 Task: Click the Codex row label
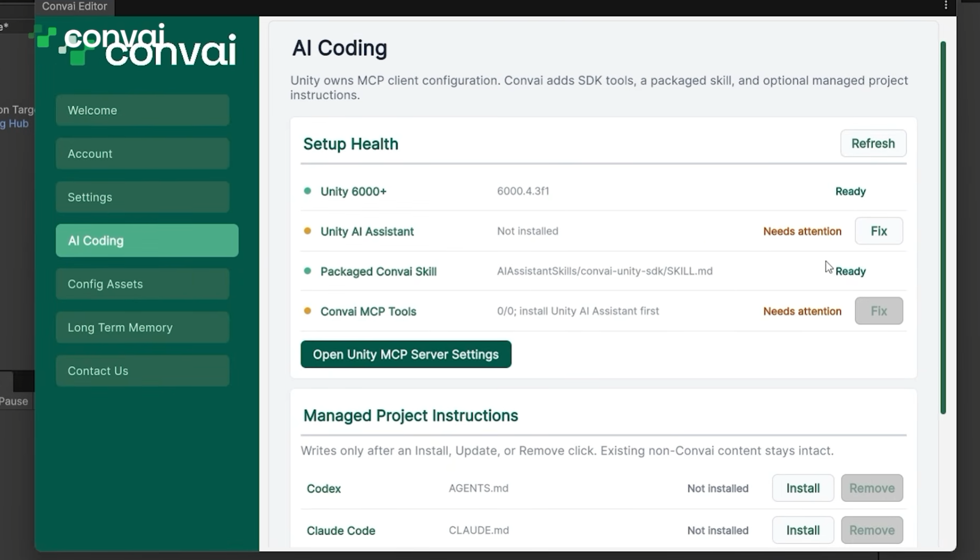(x=324, y=489)
